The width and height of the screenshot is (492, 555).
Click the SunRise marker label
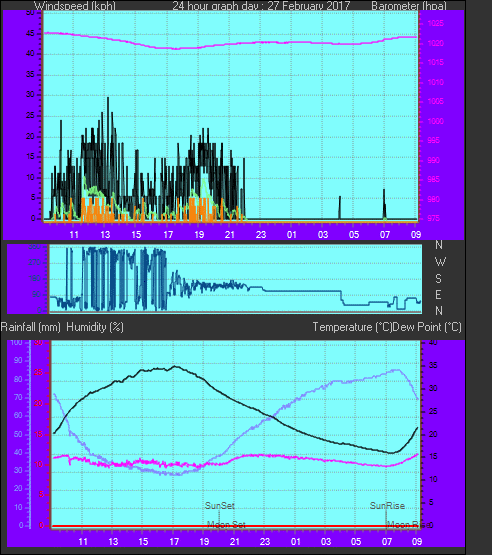click(387, 505)
